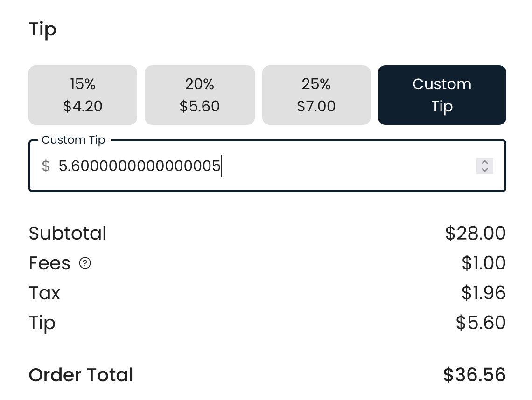Pick the 25% $7.00 tip option
This screenshot has height=400, width=532.
coord(316,95)
